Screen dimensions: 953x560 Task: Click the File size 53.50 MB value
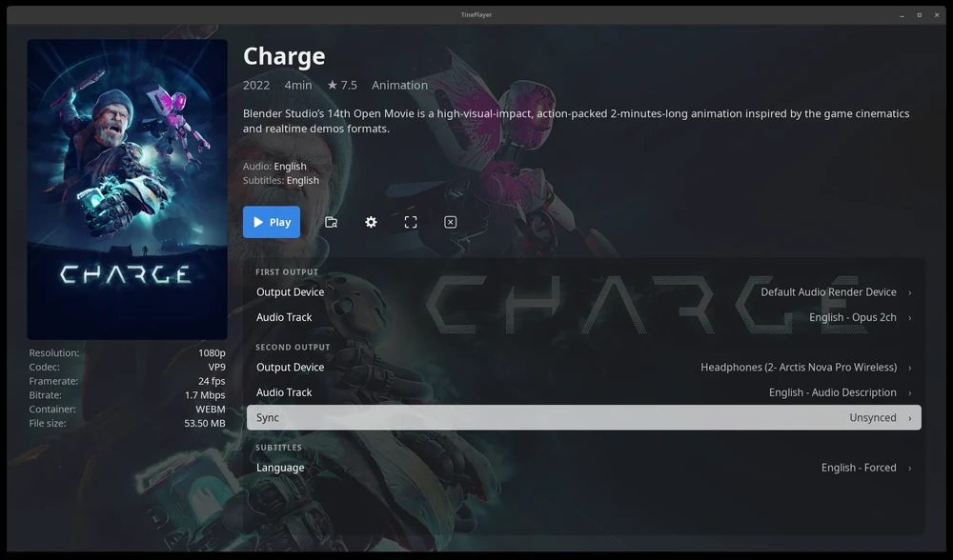[x=205, y=424]
